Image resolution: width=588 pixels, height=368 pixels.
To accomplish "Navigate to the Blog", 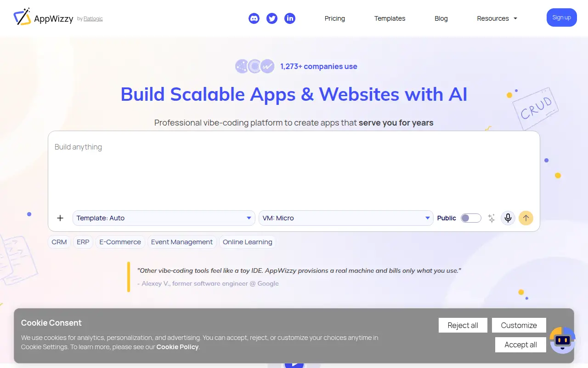I will [441, 18].
